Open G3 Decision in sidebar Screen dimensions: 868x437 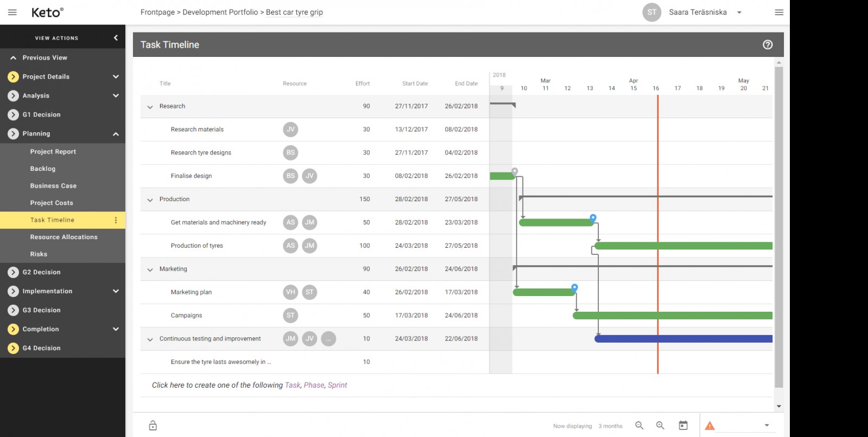[41, 310]
